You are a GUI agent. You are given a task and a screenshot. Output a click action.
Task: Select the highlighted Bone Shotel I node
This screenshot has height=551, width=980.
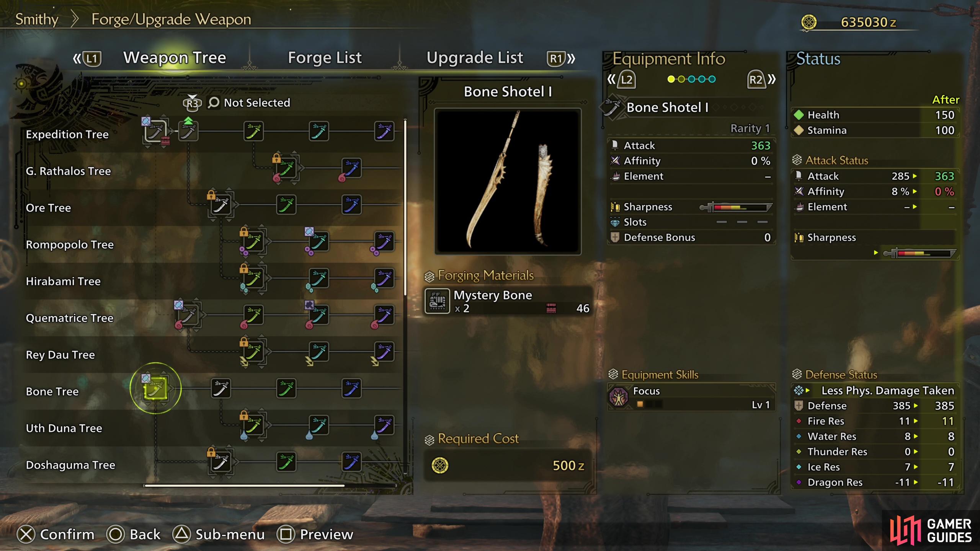coord(155,389)
